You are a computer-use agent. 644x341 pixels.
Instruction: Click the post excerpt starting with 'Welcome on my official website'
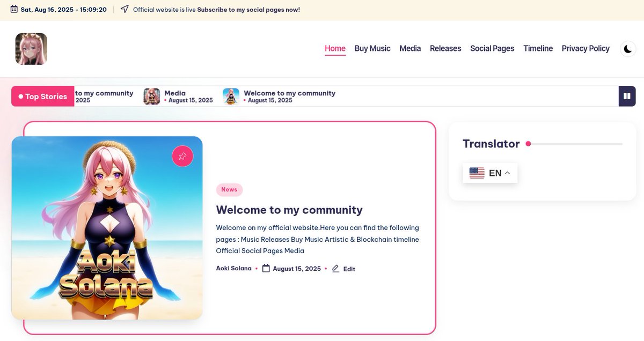pyautogui.click(x=318, y=239)
